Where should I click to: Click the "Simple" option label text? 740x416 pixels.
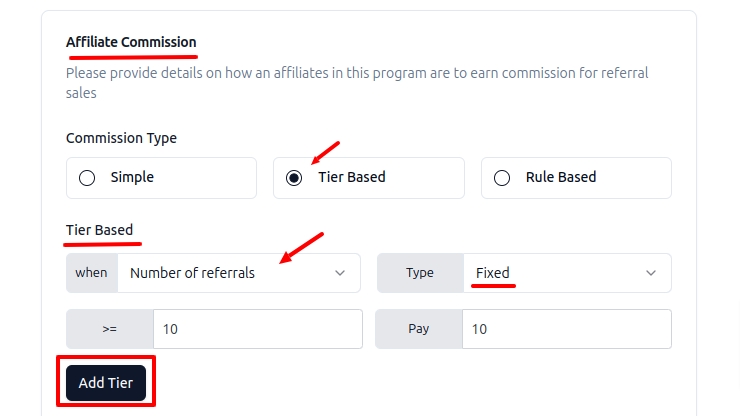[x=132, y=178]
